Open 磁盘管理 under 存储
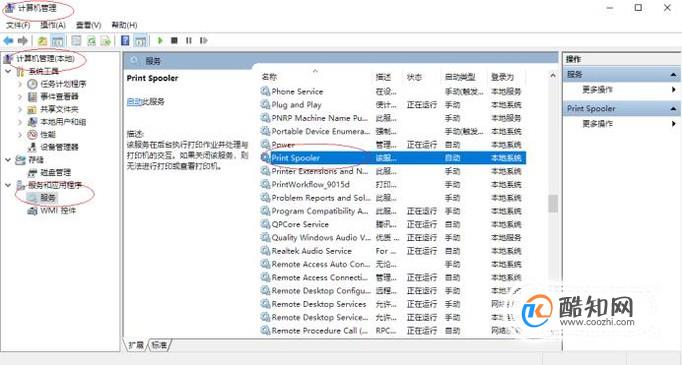This screenshot has width=682, height=365. 56,172
